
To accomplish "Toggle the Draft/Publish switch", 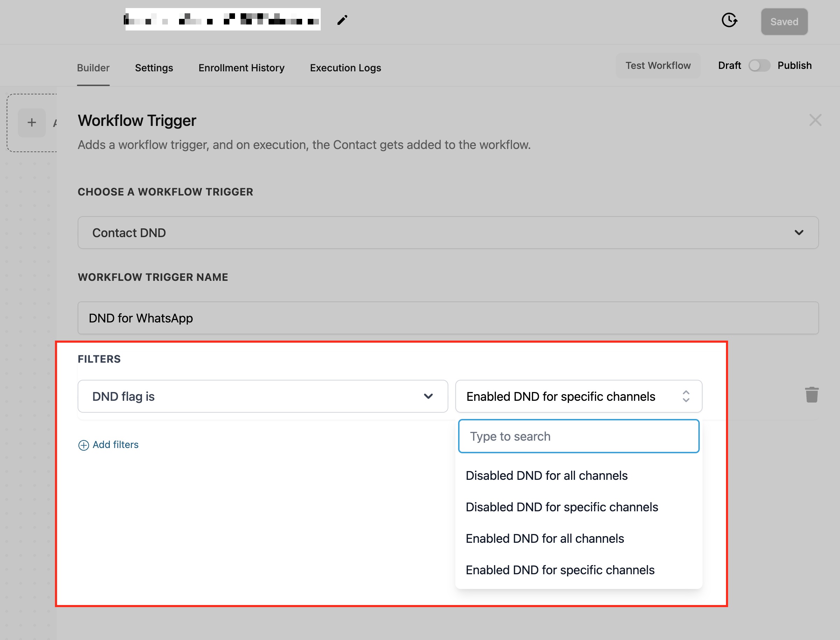I will point(759,65).
